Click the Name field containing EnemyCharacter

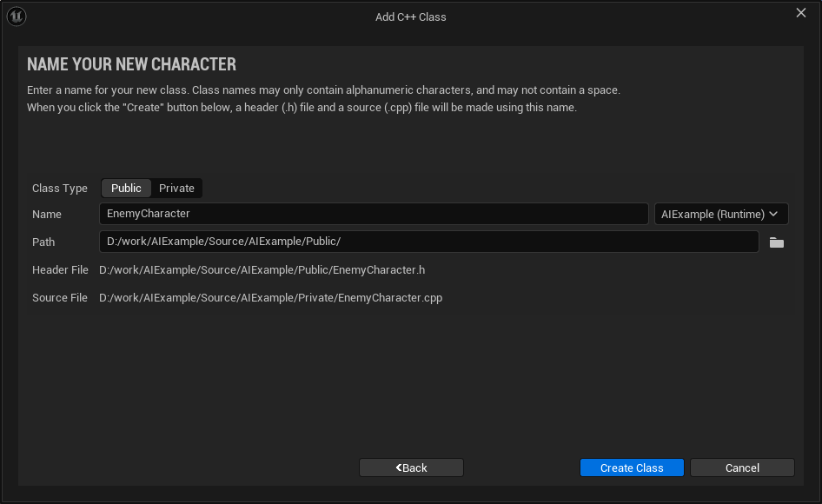pyautogui.click(x=374, y=214)
